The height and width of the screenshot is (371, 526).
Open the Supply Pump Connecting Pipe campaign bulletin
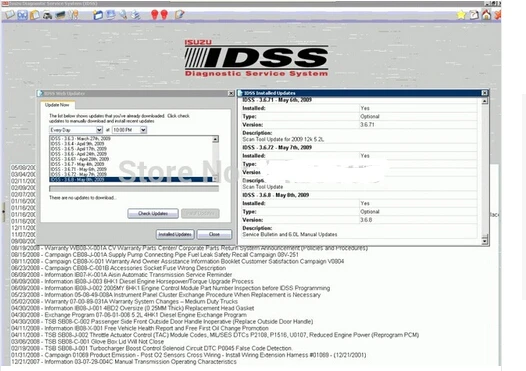[155, 255]
